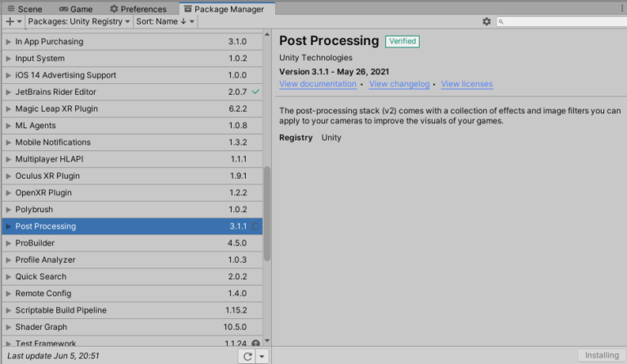
Task: Click the update-available icon beside Test Framework
Action: (x=256, y=344)
